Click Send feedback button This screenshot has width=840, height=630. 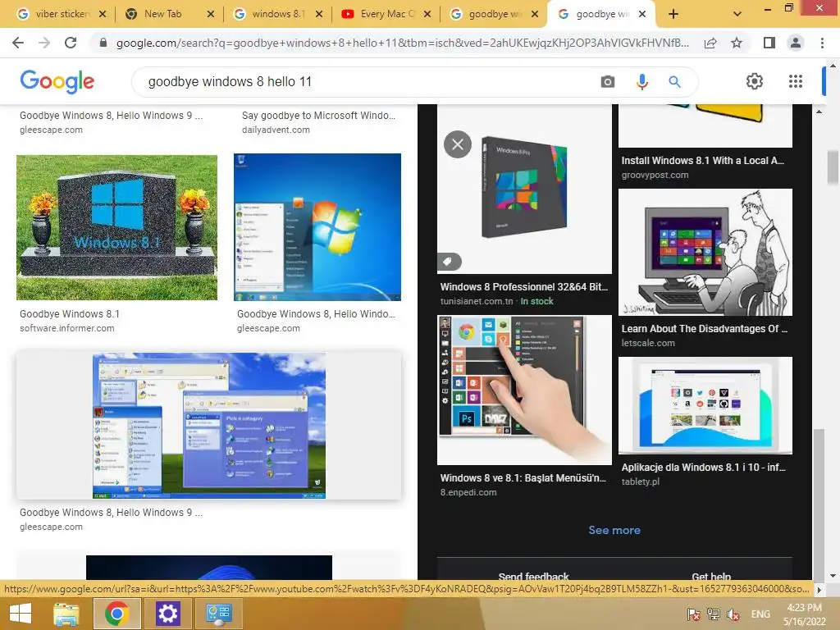(x=533, y=575)
